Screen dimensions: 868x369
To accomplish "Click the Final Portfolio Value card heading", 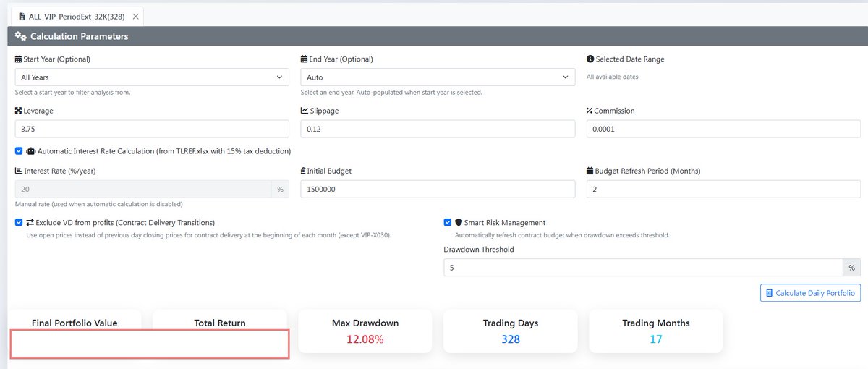I will pos(75,323).
